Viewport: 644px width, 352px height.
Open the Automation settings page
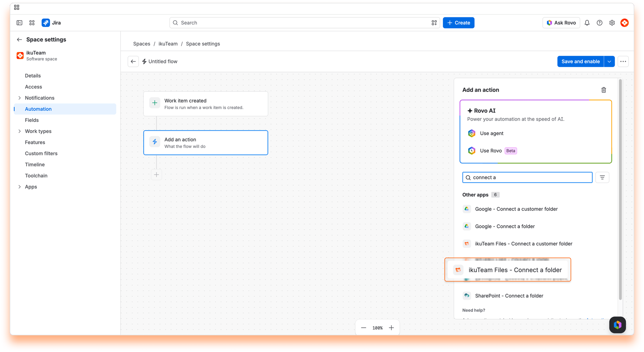[65, 109]
